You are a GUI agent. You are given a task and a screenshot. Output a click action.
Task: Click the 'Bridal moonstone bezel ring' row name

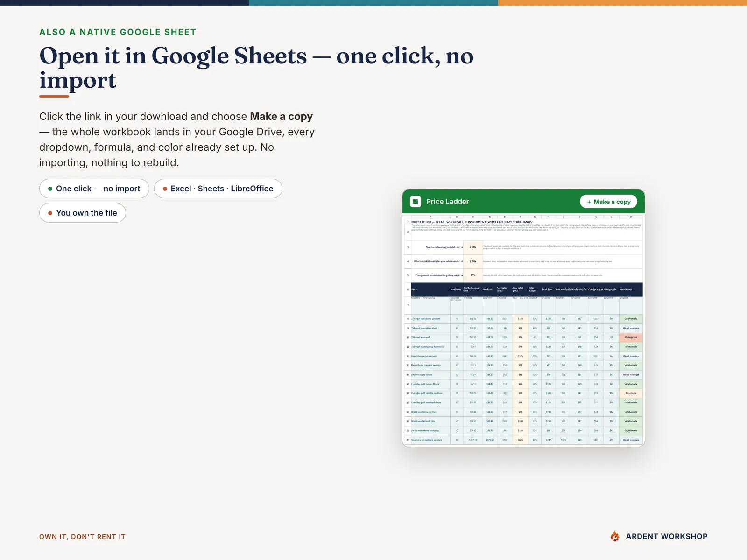pos(425,431)
